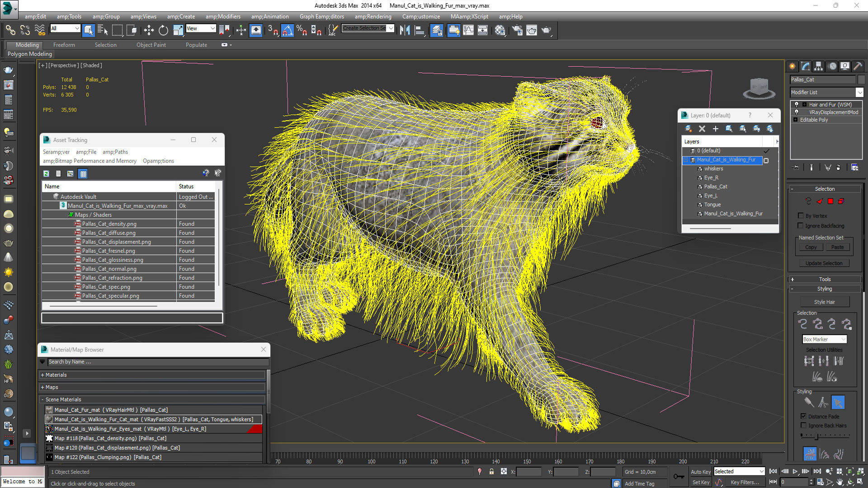Open the Rendering menu
The width and height of the screenshot is (868, 488).
click(373, 17)
